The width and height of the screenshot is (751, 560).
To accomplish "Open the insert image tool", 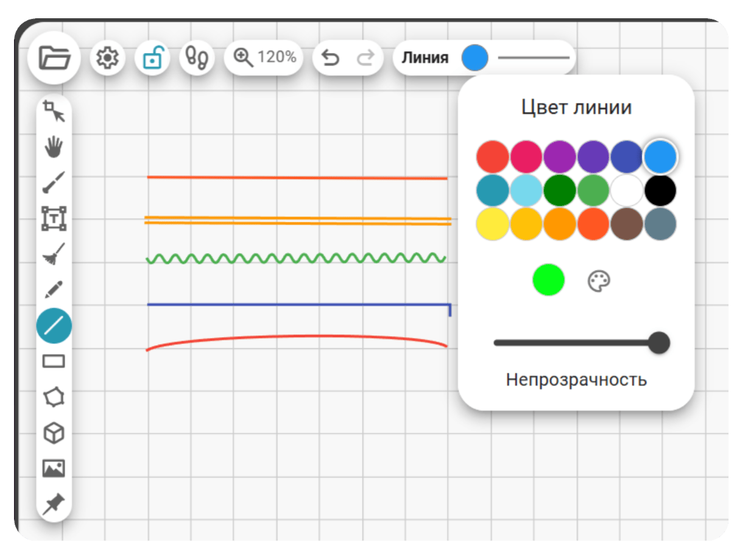I will pyautogui.click(x=54, y=469).
